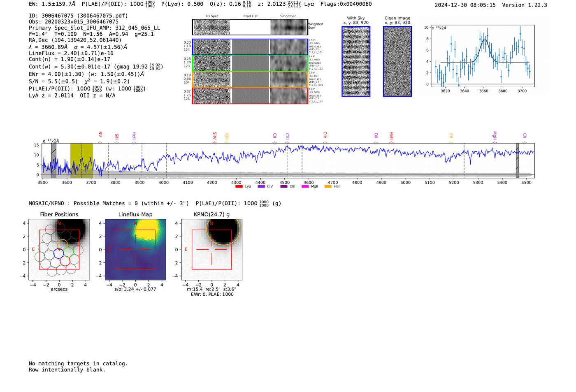Click the blue fiber circle in Fiber Positions

tap(59, 253)
